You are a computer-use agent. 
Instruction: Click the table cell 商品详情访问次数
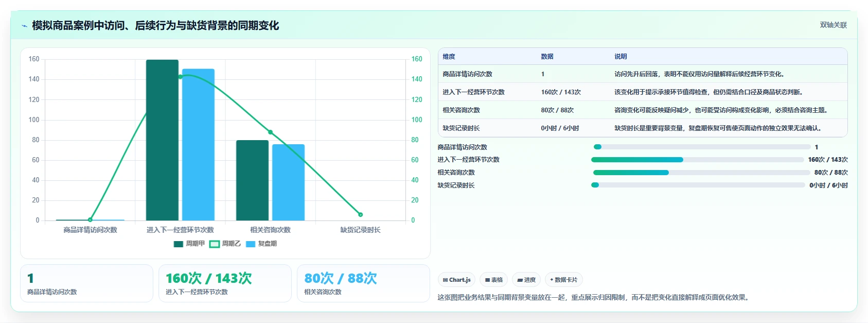click(468, 74)
